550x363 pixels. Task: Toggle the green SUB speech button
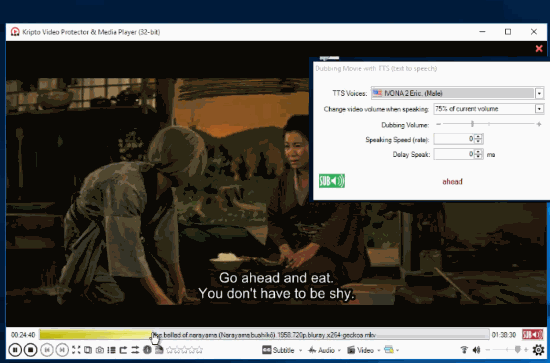[x=332, y=181]
